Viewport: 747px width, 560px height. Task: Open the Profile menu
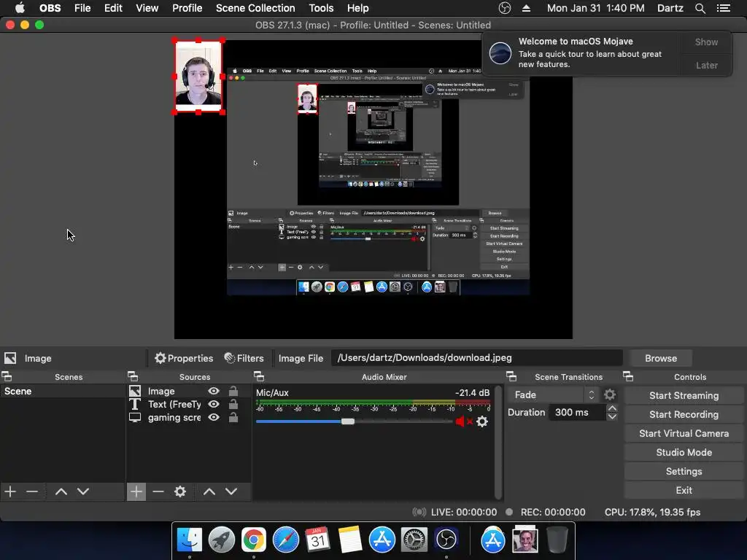coord(187,8)
